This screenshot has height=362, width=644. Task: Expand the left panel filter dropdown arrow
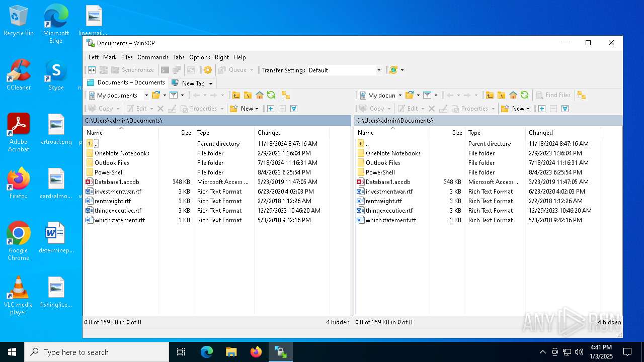pyautogui.click(x=182, y=95)
